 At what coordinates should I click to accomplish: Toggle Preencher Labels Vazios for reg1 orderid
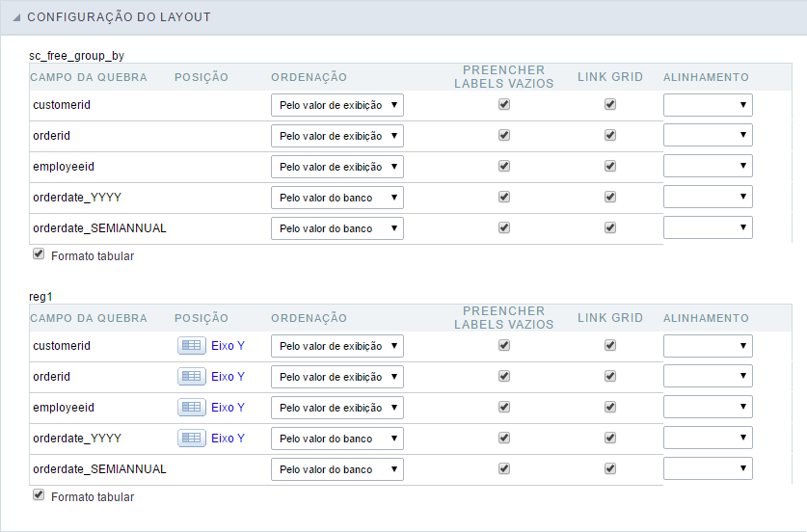504,376
